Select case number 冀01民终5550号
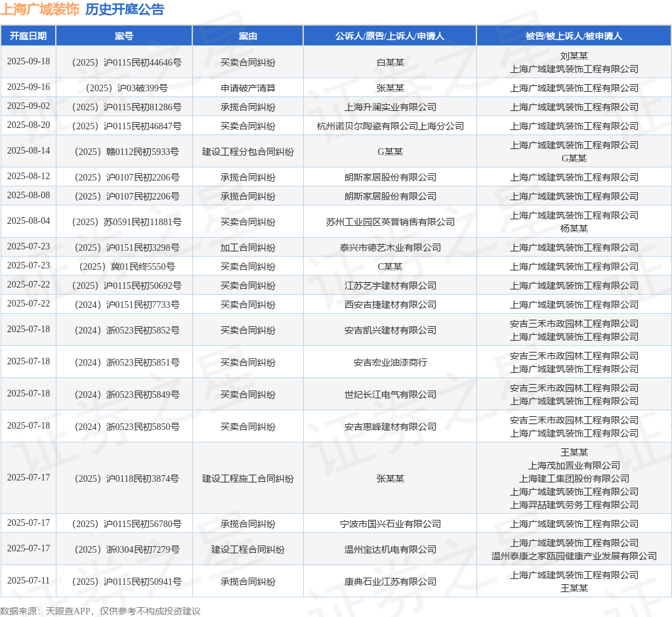 pos(127,266)
